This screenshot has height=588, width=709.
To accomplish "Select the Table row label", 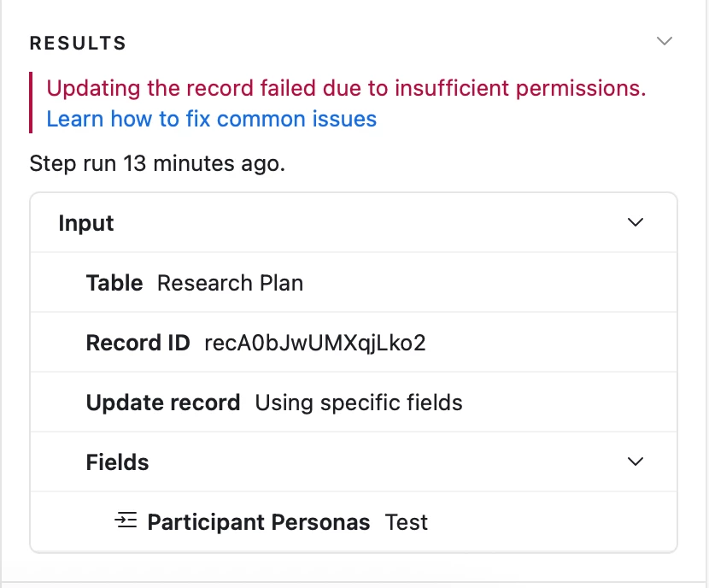I will (114, 283).
